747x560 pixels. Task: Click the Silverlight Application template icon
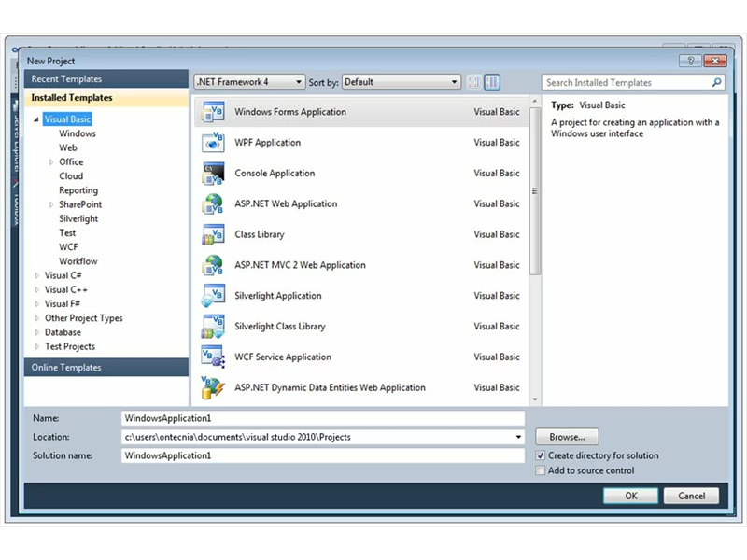pyautogui.click(x=213, y=296)
